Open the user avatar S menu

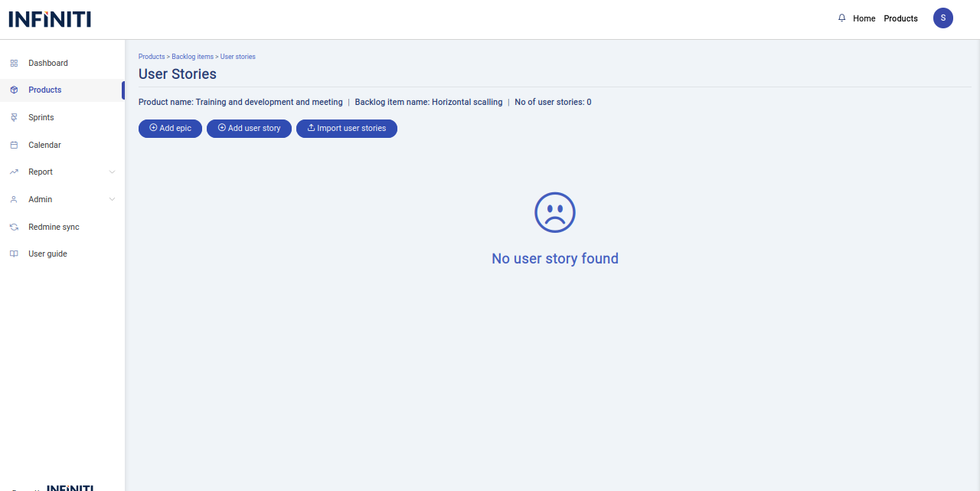click(x=942, y=18)
